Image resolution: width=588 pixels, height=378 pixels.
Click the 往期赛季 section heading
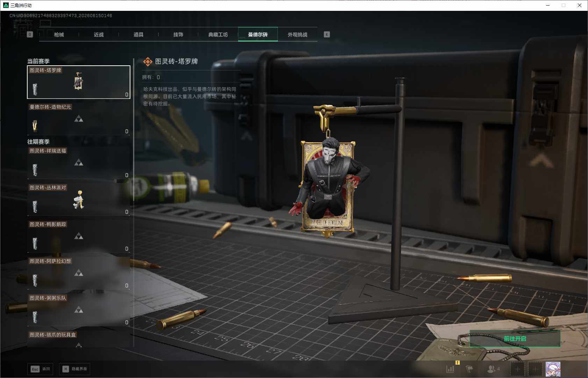(38, 141)
